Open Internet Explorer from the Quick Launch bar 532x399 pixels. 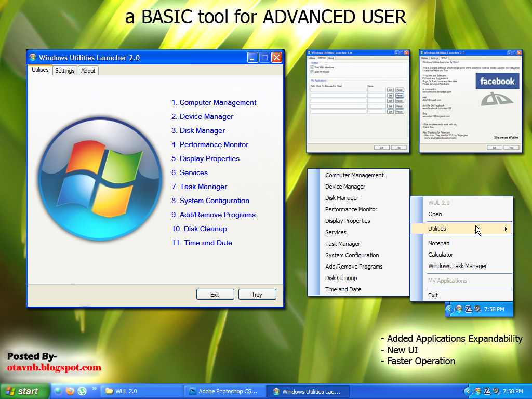coord(58,392)
